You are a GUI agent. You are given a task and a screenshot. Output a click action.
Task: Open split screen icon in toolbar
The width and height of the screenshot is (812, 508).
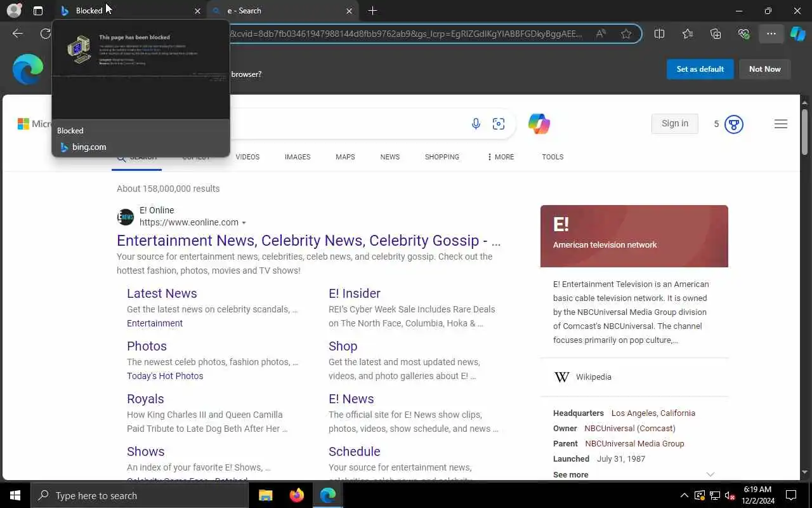click(x=659, y=34)
